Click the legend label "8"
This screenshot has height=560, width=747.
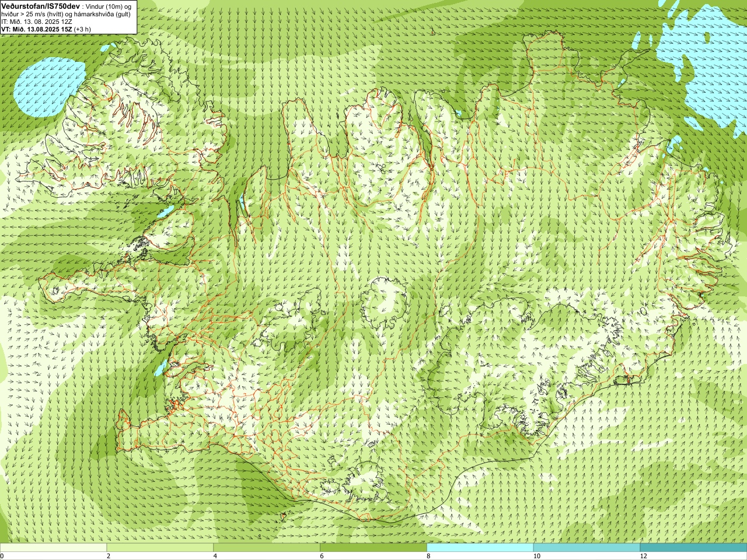tap(429, 556)
